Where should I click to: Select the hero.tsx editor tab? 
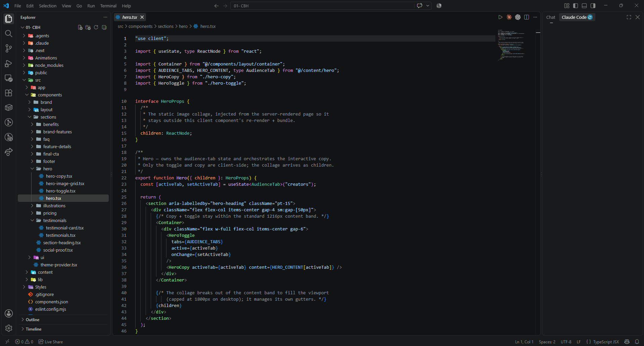pos(130,17)
